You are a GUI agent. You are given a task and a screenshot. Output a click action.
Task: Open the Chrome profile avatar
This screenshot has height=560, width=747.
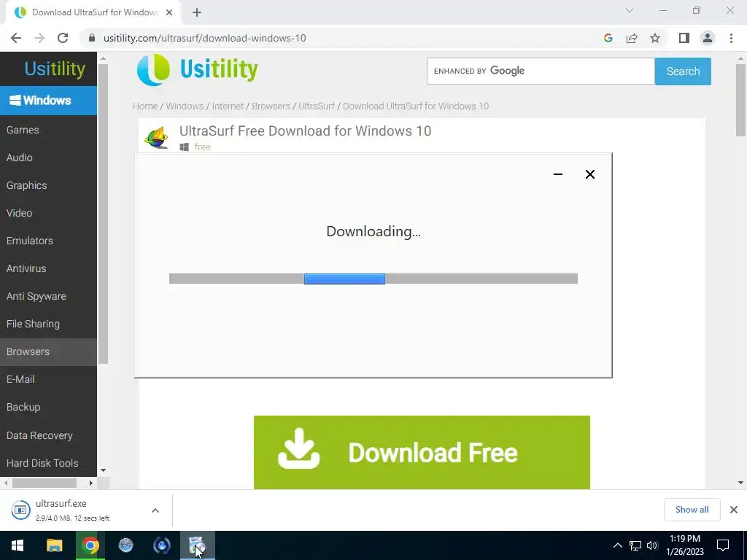[x=708, y=38]
